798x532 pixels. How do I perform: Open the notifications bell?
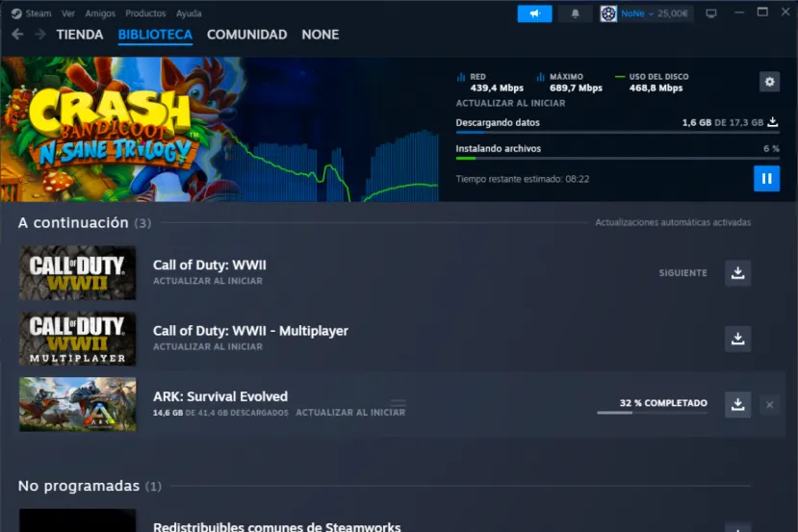point(575,13)
